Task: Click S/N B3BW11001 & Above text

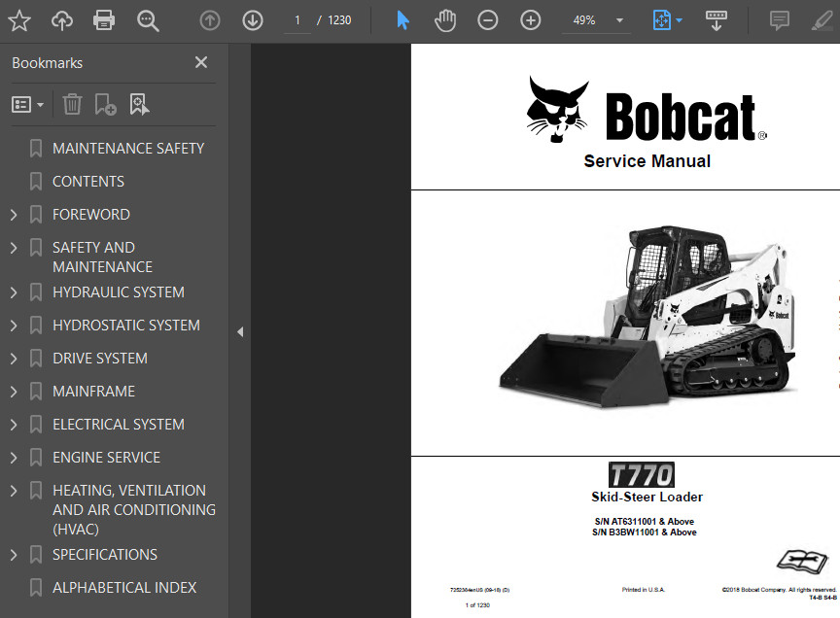Action: coord(644,532)
